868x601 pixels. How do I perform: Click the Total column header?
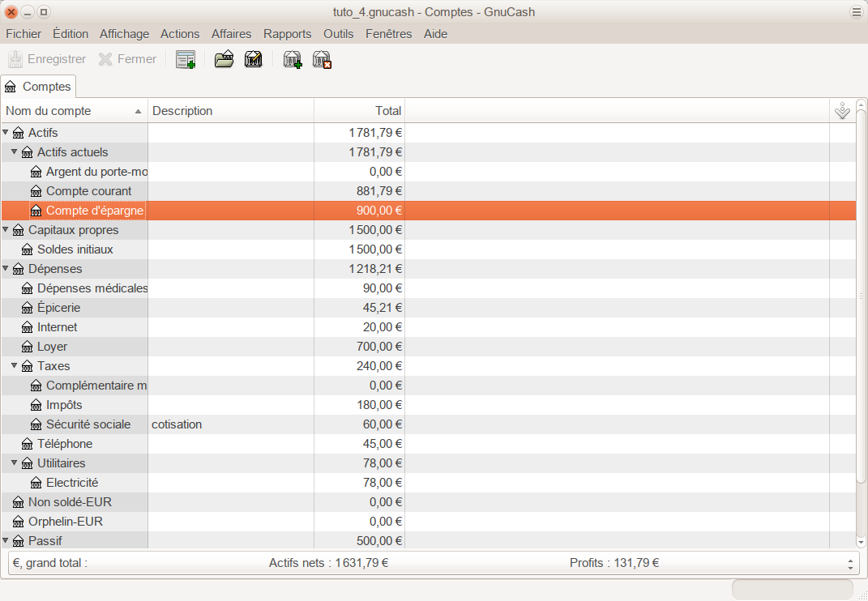[359, 111]
